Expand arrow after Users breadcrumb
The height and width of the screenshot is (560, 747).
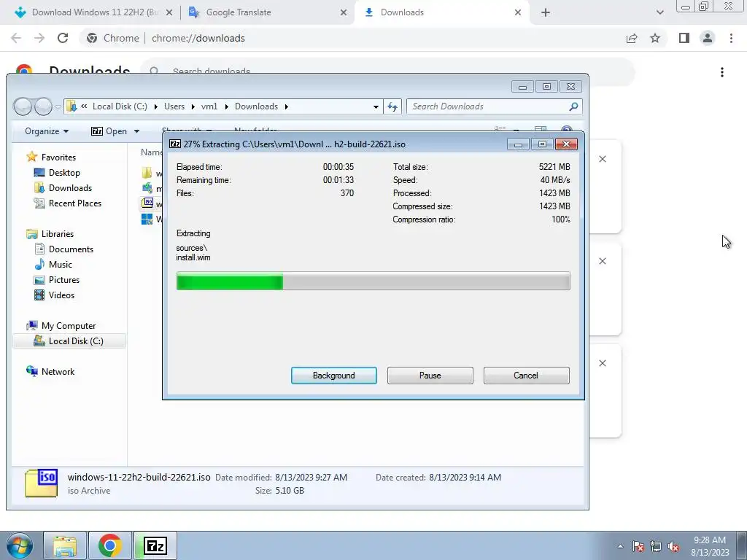click(193, 106)
